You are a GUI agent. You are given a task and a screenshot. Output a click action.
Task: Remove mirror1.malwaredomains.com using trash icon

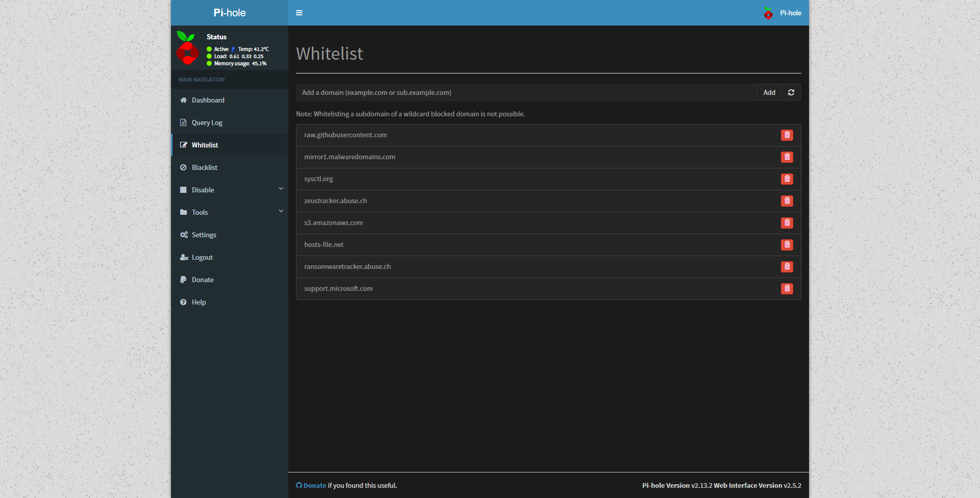787,157
